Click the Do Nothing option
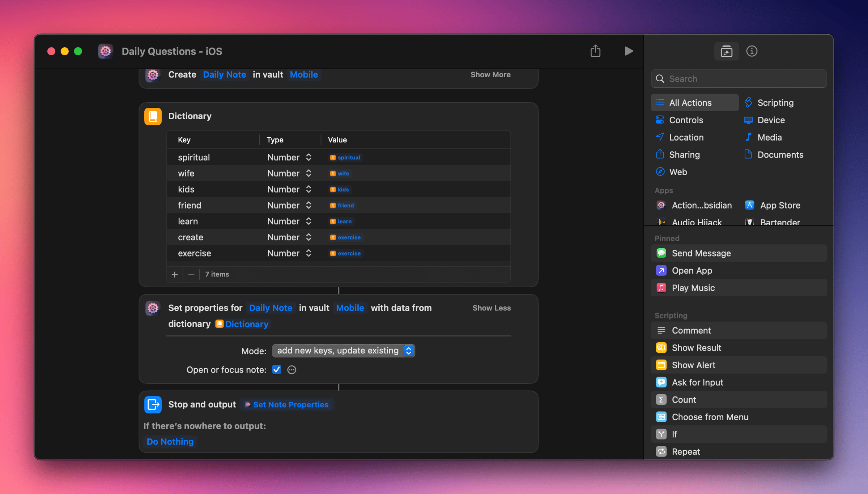 (x=170, y=441)
